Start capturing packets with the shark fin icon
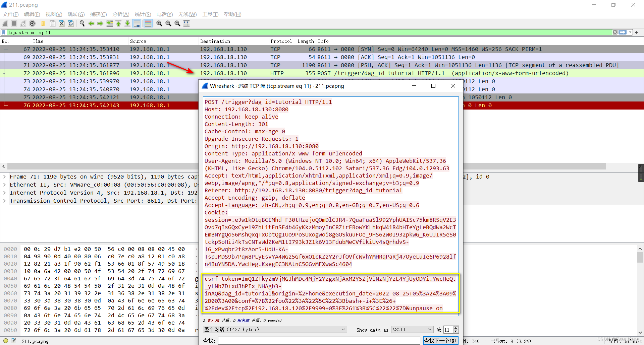Viewport: 644px width, 345px height. [5, 23]
